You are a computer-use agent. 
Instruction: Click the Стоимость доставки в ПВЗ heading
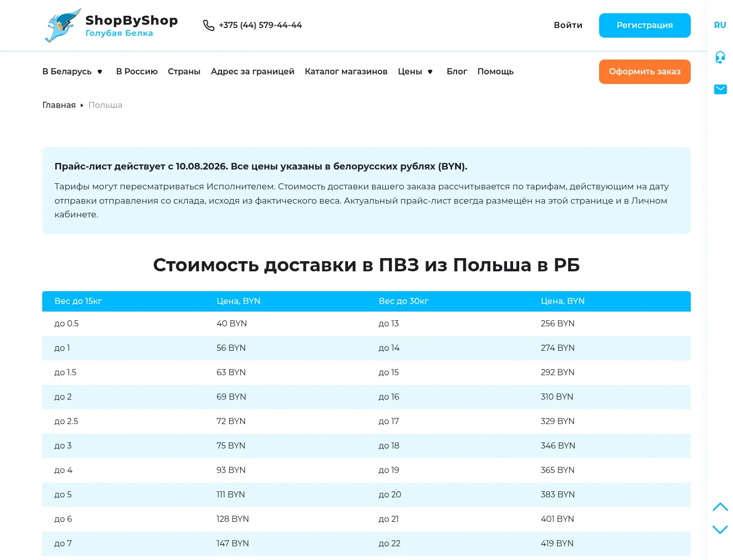[x=366, y=265]
